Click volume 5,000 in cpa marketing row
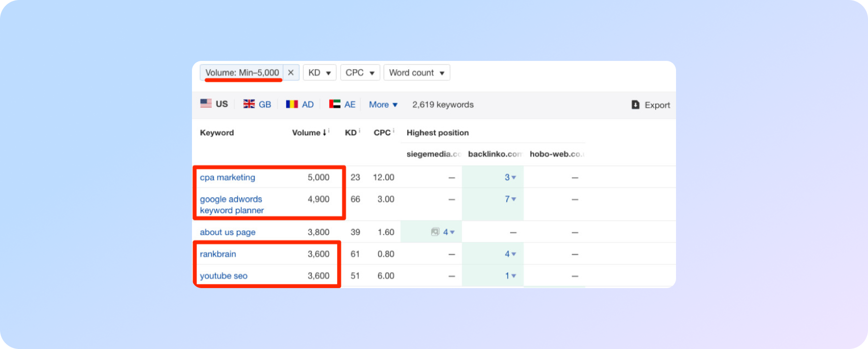Screen dimensions: 868x349 (x=319, y=177)
